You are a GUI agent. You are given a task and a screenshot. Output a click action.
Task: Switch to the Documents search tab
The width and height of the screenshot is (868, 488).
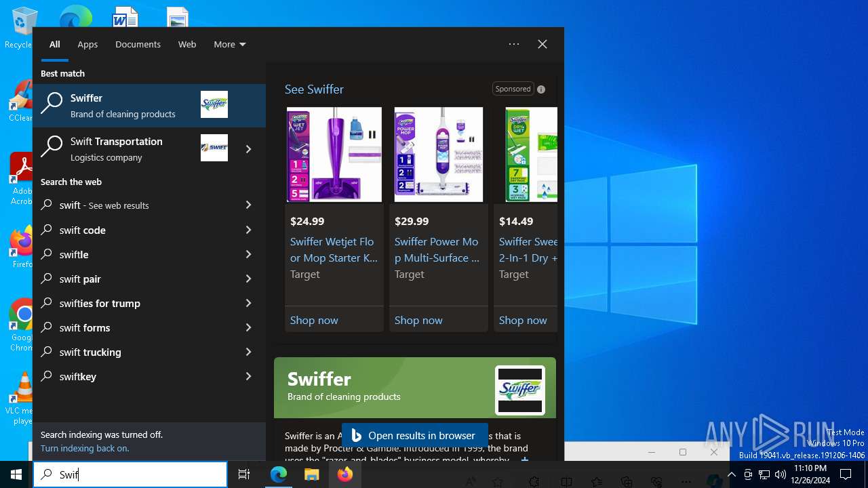coord(138,44)
